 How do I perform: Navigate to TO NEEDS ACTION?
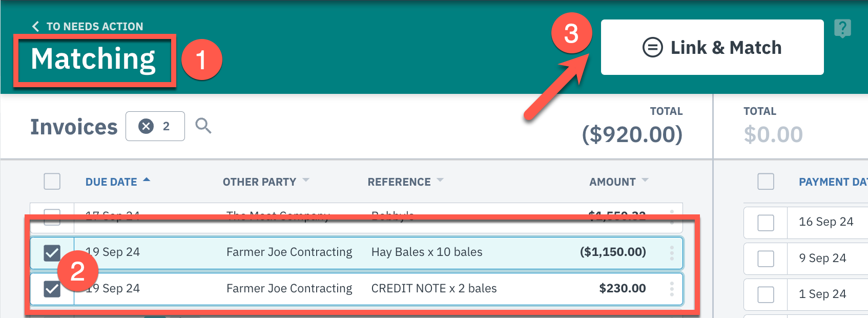[95, 26]
